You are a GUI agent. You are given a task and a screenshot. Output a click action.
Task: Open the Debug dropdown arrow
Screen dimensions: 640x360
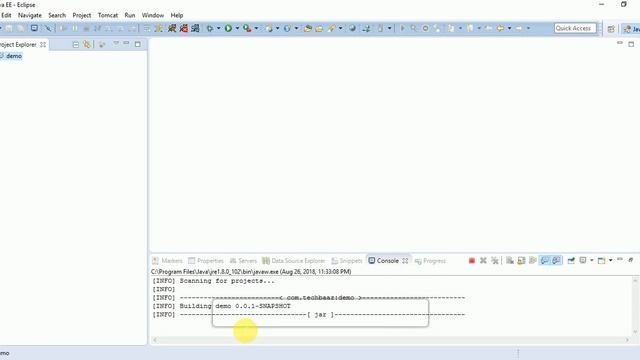click(x=218, y=28)
